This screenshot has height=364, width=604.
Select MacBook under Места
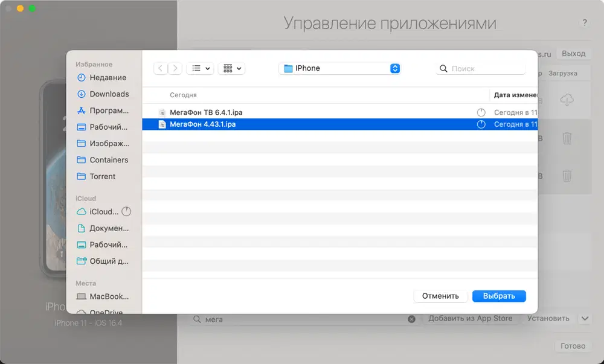(x=102, y=296)
